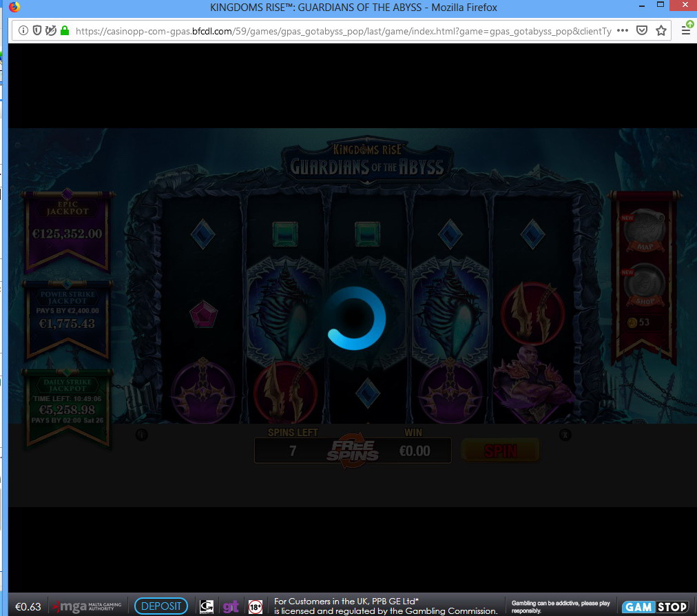This screenshot has height=616, width=697.
Task: Click the Win amount €0.00
Action: coord(415,451)
